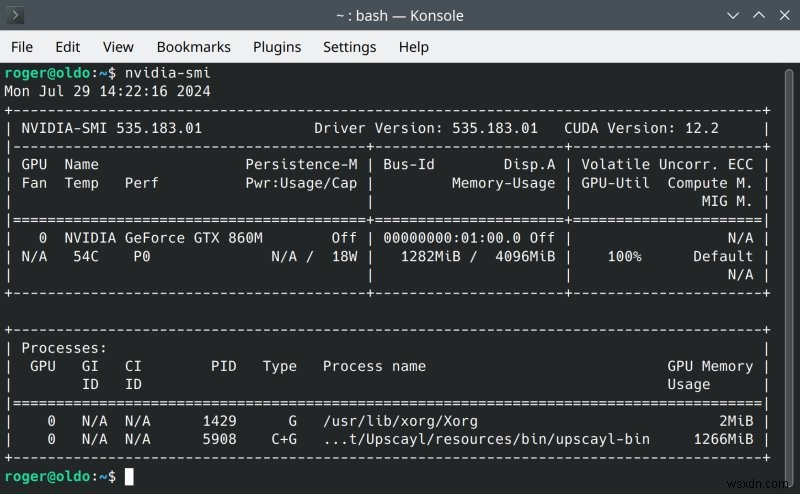Minimize the Konsole window
Viewport: 800px width, 494px height.
[x=733, y=15]
